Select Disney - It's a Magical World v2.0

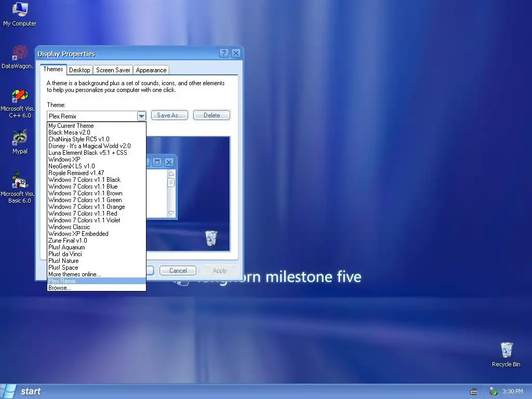[97, 146]
